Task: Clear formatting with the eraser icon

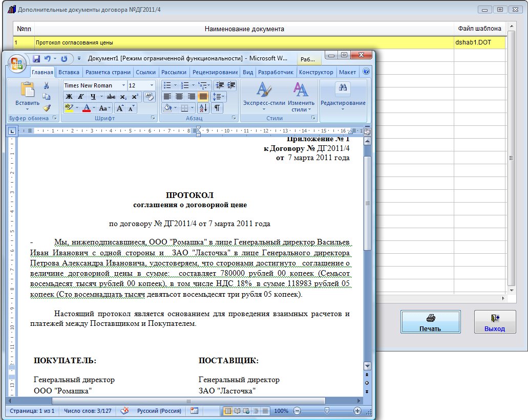Action: click(149, 97)
